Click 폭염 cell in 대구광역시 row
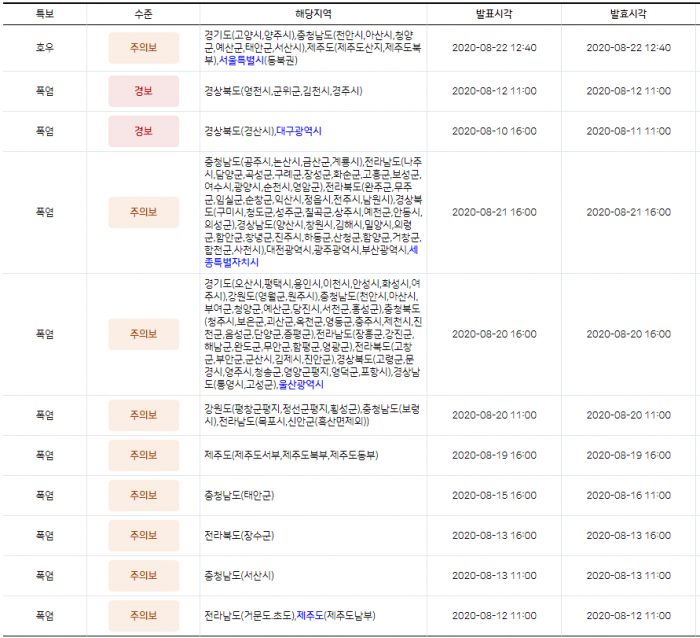This screenshot has width=700, height=638. pos(45,131)
